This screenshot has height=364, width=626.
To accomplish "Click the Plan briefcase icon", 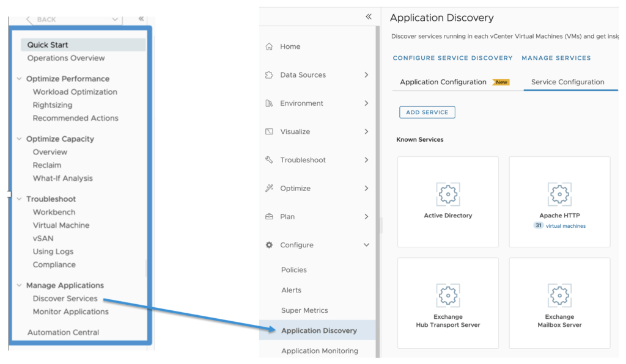I will [x=269, y=217].
